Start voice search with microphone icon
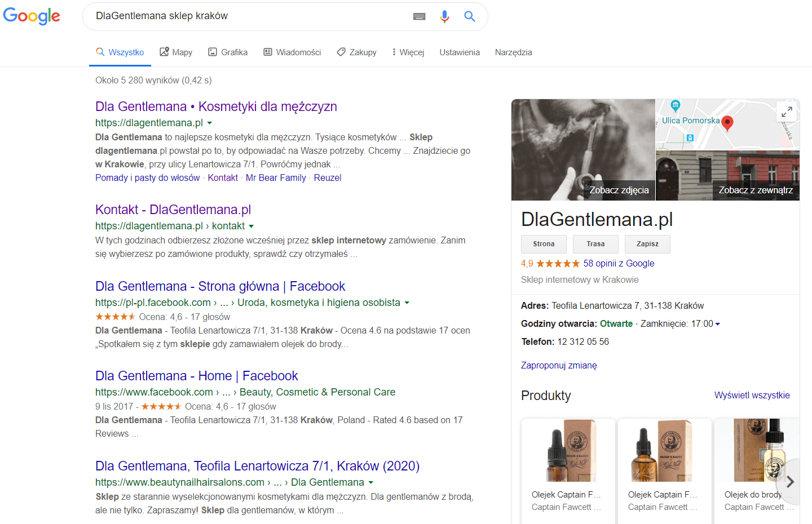 (444, 16)
